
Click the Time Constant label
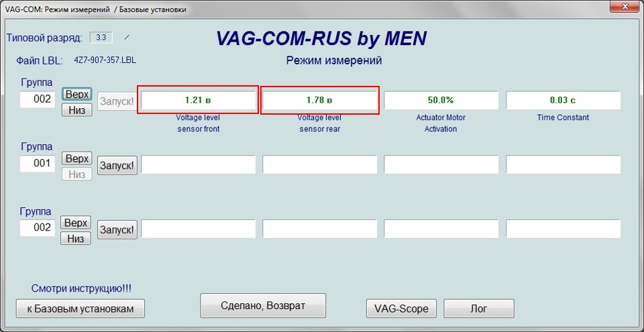tap(563, 117)
